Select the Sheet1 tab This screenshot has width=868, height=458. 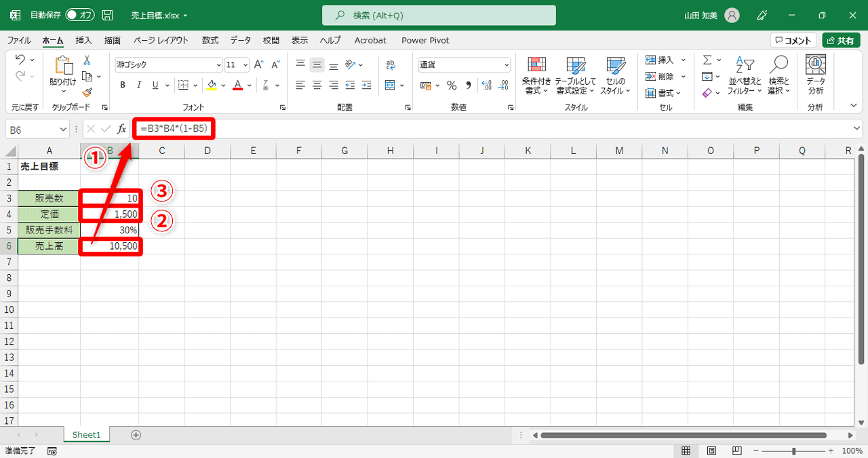[86, 435]
